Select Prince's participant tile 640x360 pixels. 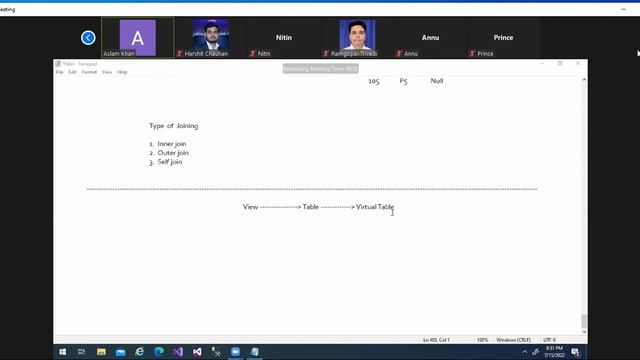(503, 38)
